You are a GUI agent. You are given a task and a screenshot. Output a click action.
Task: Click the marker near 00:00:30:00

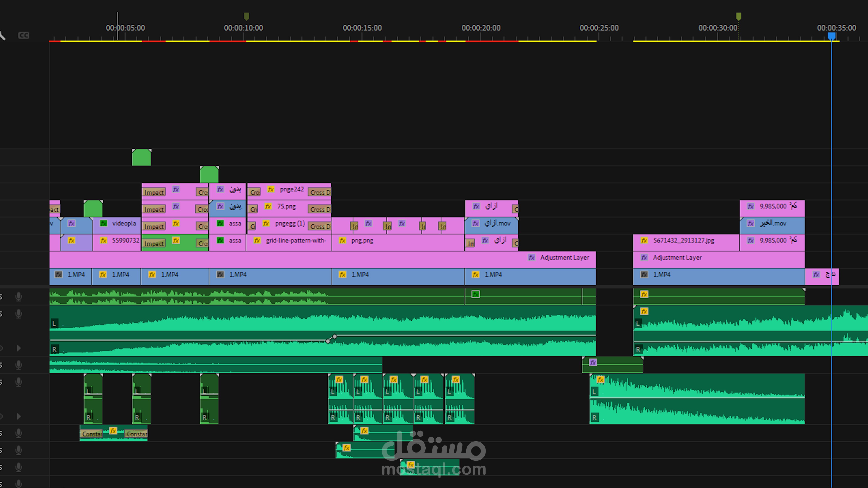click(x=739, y=16)
